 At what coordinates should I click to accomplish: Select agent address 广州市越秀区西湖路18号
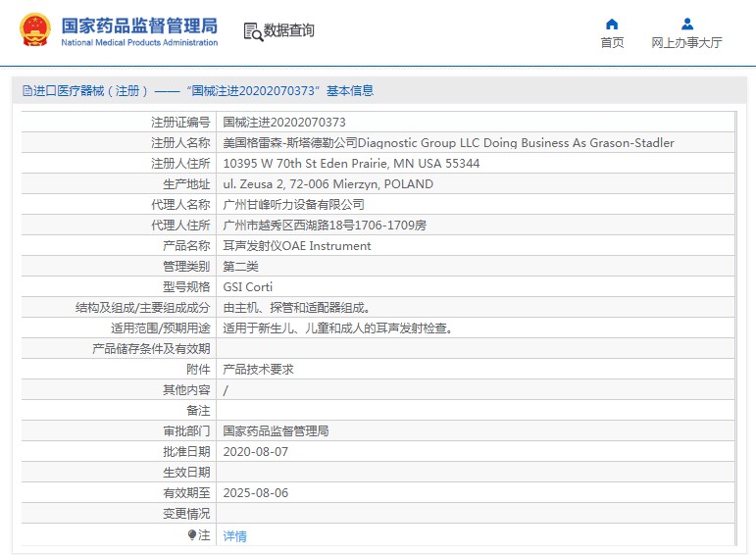(325, 226)
